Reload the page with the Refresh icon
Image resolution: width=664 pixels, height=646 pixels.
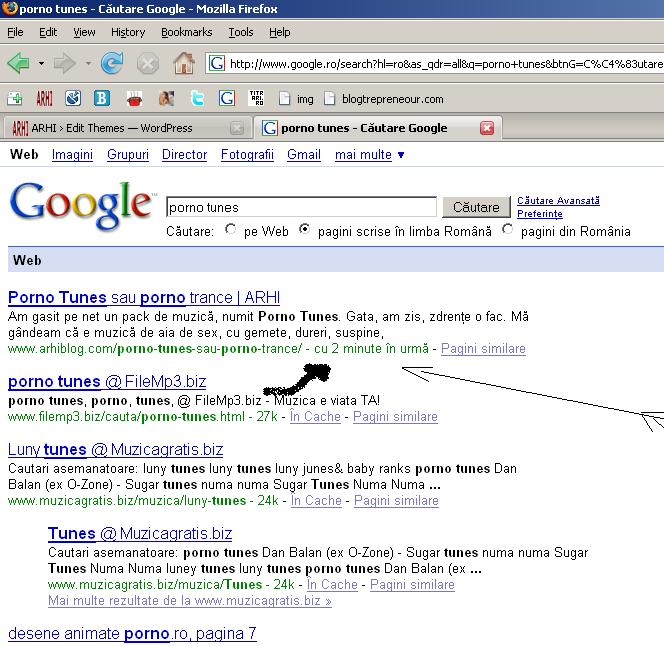coord(112,64)
